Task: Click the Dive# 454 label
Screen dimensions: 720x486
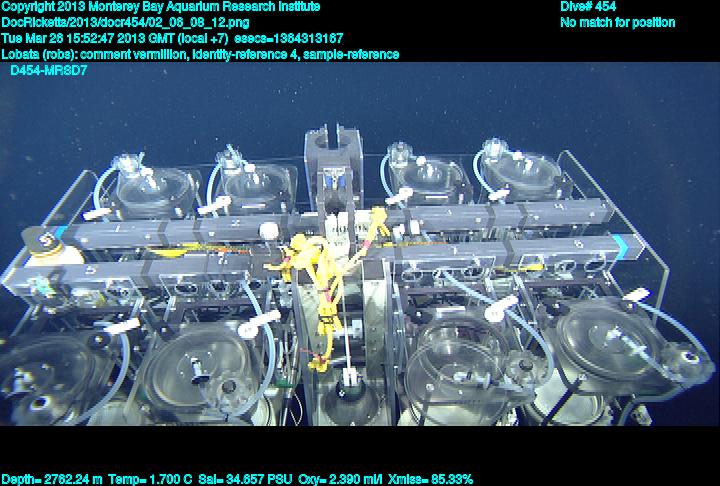Action: pos(588,6)
